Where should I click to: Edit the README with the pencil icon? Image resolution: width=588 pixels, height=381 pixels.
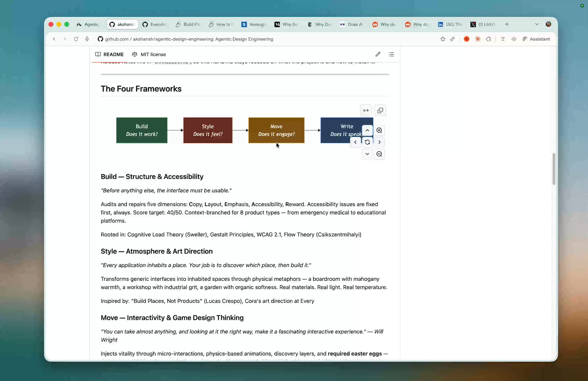click(378, 54)
